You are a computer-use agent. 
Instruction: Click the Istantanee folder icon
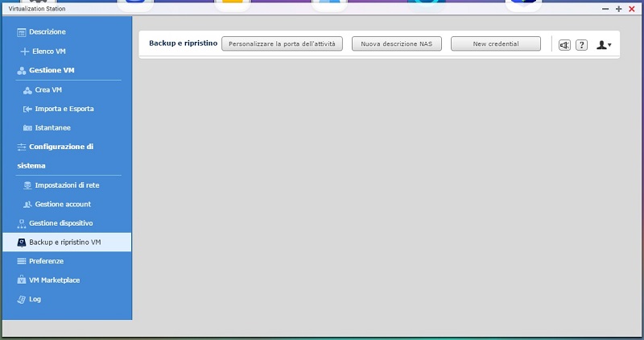(x=27, y=128)
